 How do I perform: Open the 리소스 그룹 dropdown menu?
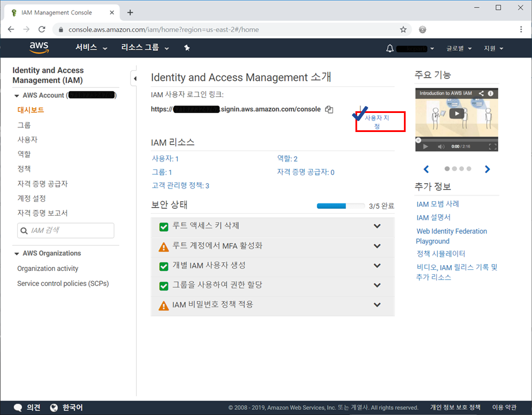click(145, 48)
